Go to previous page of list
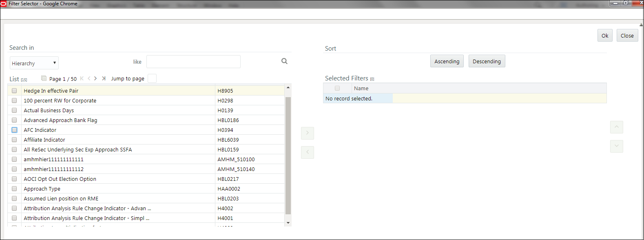Image resolution: width=644 pixels, height=240 pixels. (x=89, y=78)
